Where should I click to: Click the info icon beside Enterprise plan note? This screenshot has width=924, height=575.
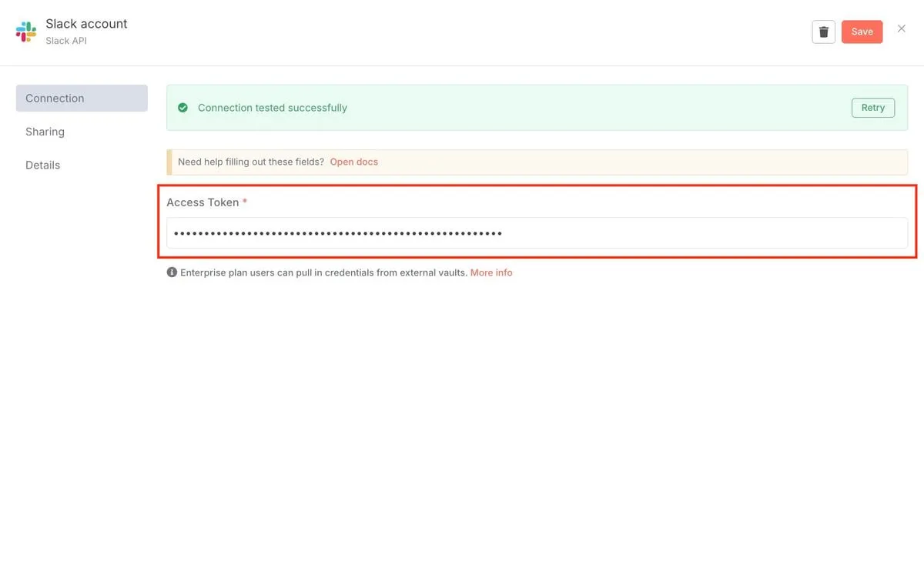(172, 272)
